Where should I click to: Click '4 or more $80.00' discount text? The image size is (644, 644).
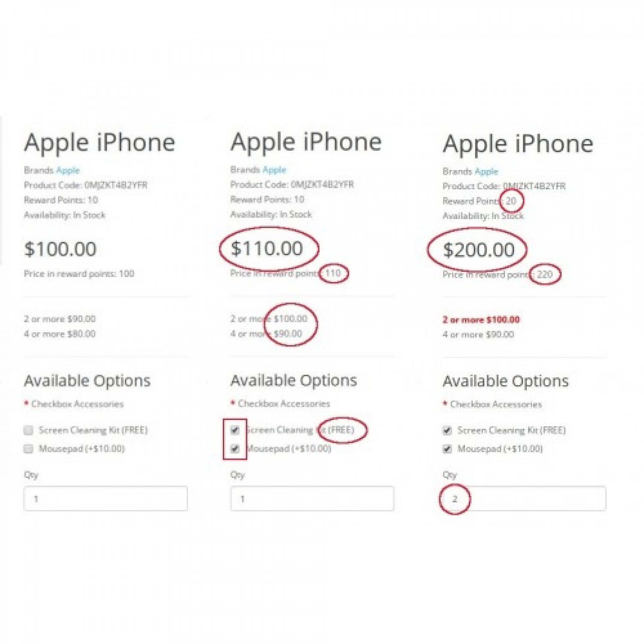(60, 334)
